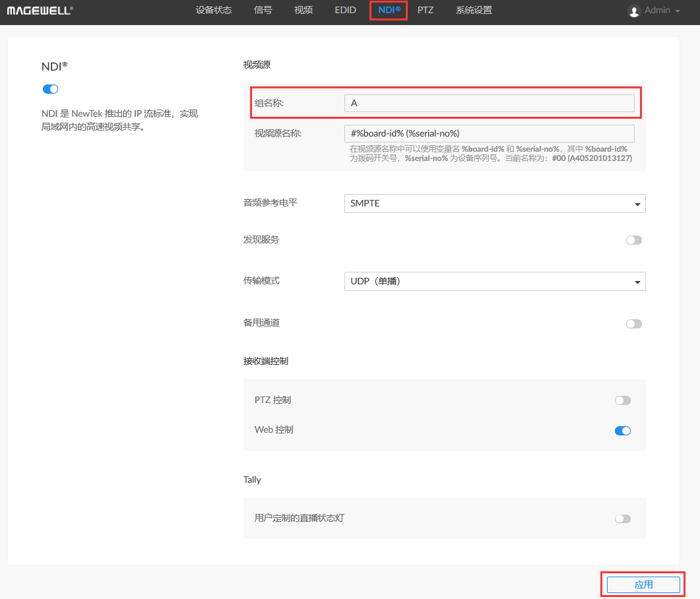700x599 pixels.
Task: Select the EDID tab
Action: [x=345, y=11]
